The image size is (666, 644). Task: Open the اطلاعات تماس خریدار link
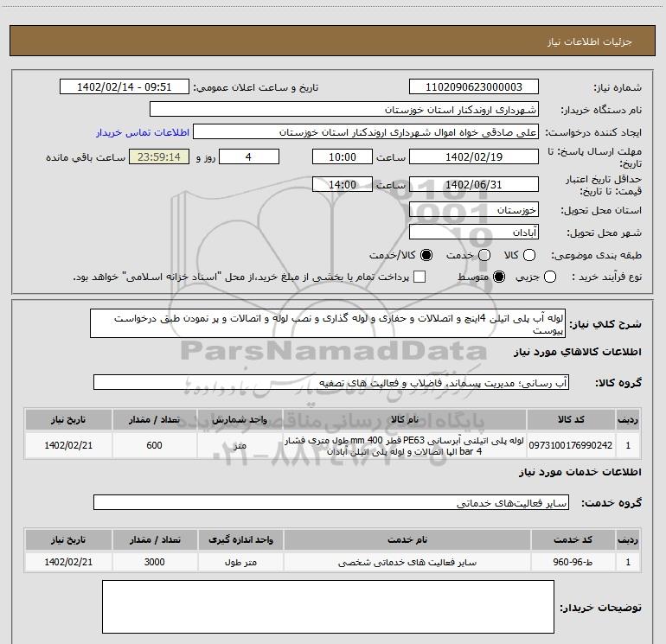tap(143, 132)
